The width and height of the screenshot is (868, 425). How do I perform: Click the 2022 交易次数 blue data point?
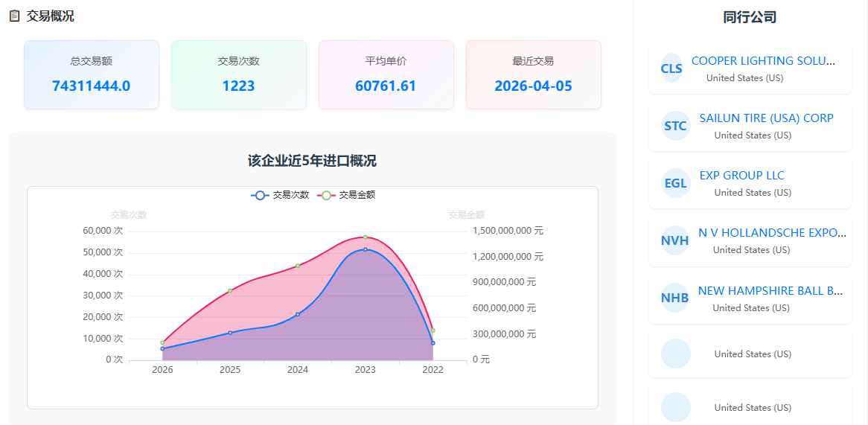pyautogui.click(x=433, y=343)
